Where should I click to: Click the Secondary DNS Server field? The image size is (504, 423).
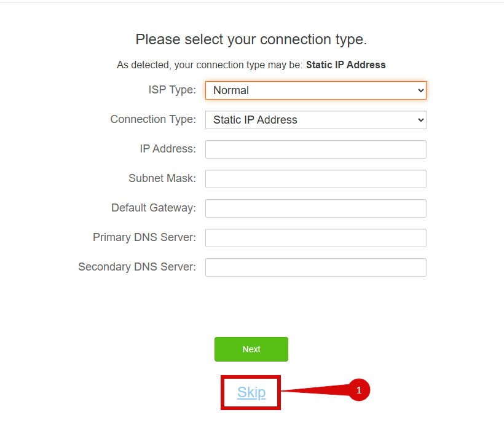(x=315, y=267)
